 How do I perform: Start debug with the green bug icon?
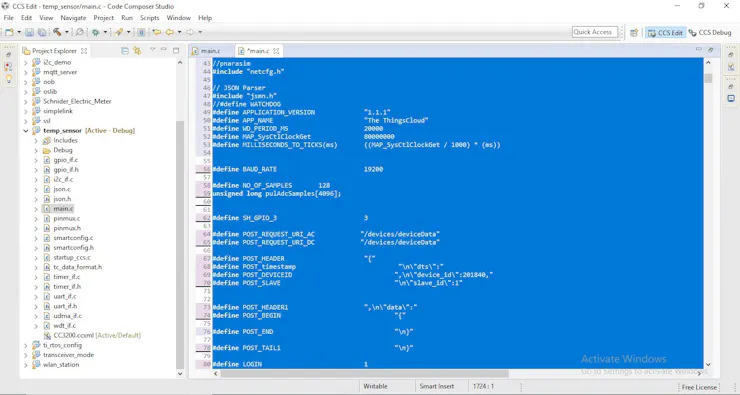coord(96,32)
